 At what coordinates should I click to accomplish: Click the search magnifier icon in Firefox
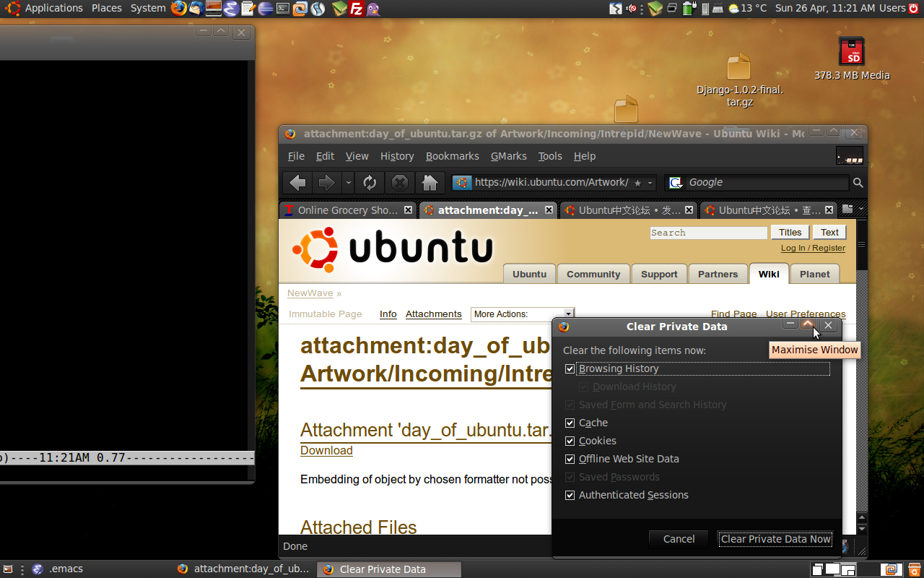pos(858,183)
